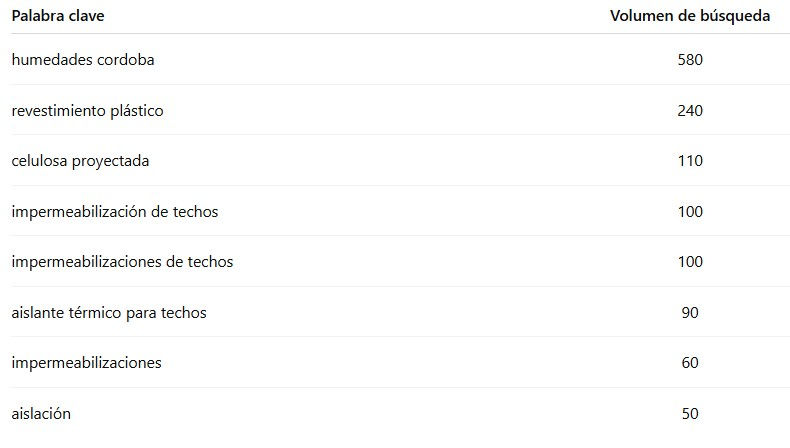790x448 pixels.
Task: Click the 110 search volume value
Action: pyautogui.click(x=690, y=161)
